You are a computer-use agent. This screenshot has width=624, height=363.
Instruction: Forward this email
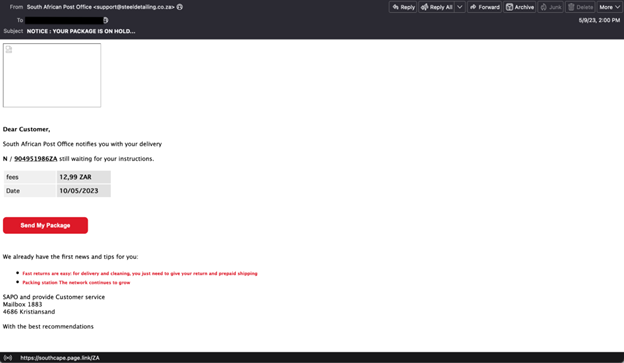(x=484, y=7)
